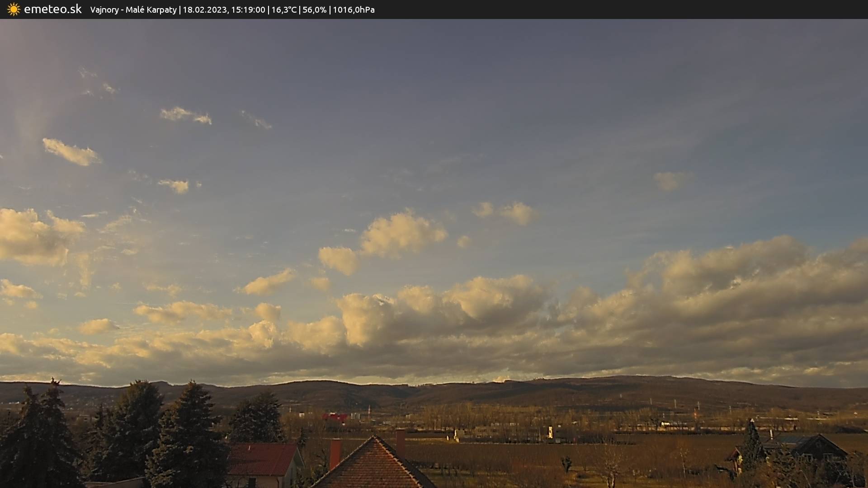This screenshot has height=488, width=868.
Task: Open the emeteo.sk site name
Action: pyautogui.click(x=52, y=9)
